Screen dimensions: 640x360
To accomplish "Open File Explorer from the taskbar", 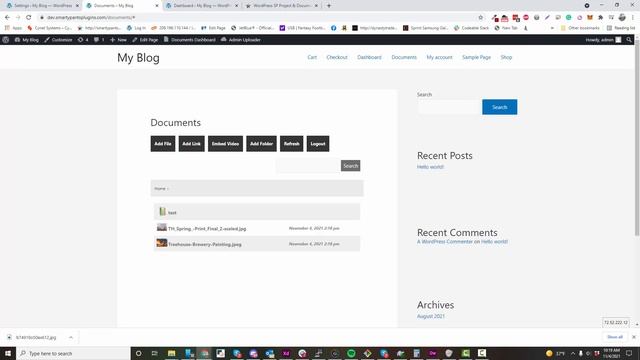I will pos(171,353).
